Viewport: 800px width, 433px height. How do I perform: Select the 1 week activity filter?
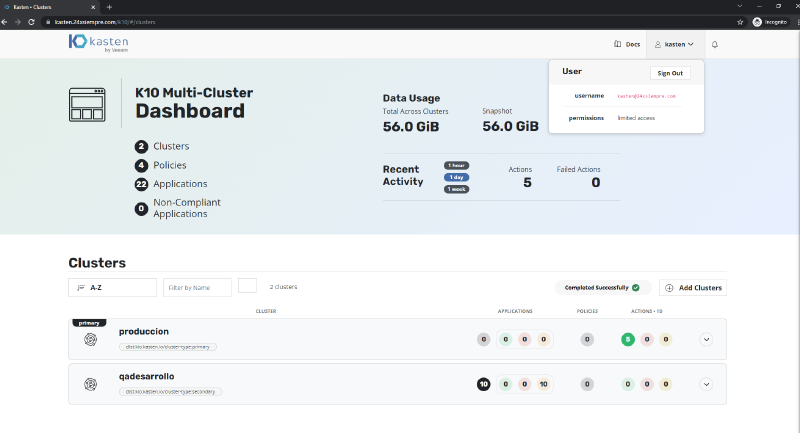(456, 189)
